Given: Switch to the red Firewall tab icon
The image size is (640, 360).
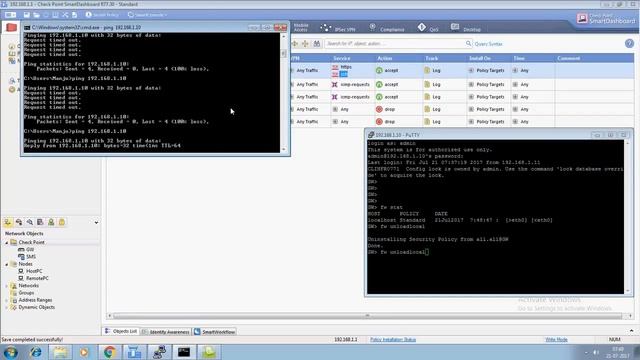Looking at the screenshot, I should (x=11, y=28).
